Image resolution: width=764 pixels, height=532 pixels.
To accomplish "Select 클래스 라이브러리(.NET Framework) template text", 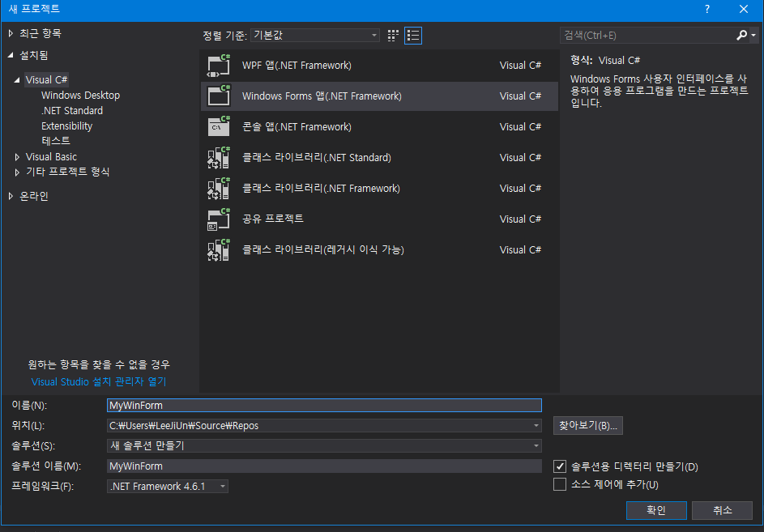I will [321, 188].
